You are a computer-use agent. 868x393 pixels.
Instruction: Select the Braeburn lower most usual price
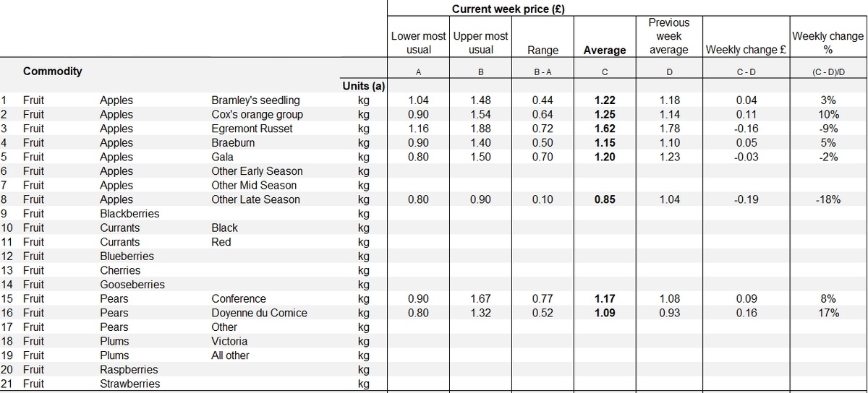coord(417,143)
